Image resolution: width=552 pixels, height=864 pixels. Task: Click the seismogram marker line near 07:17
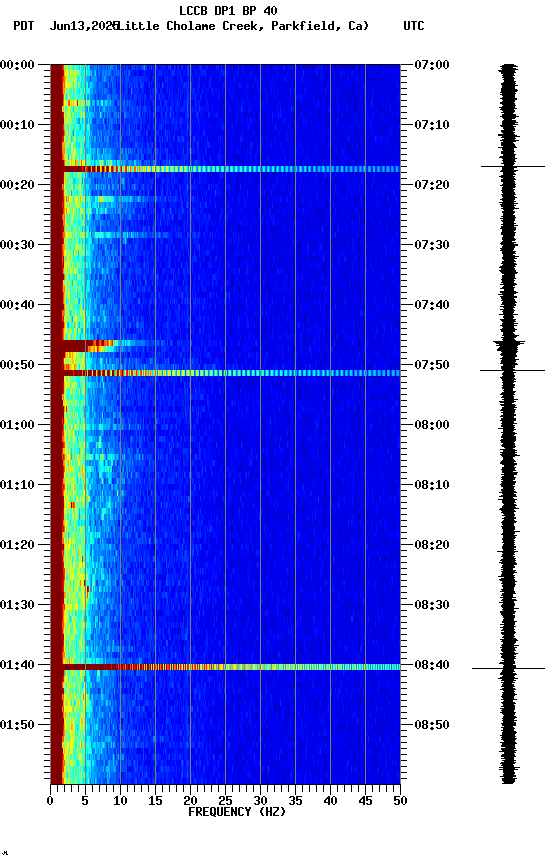click(513, 166)
